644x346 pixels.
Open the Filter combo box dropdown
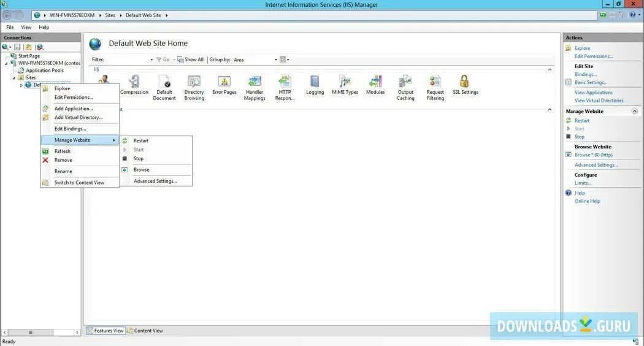coord(151,60)
